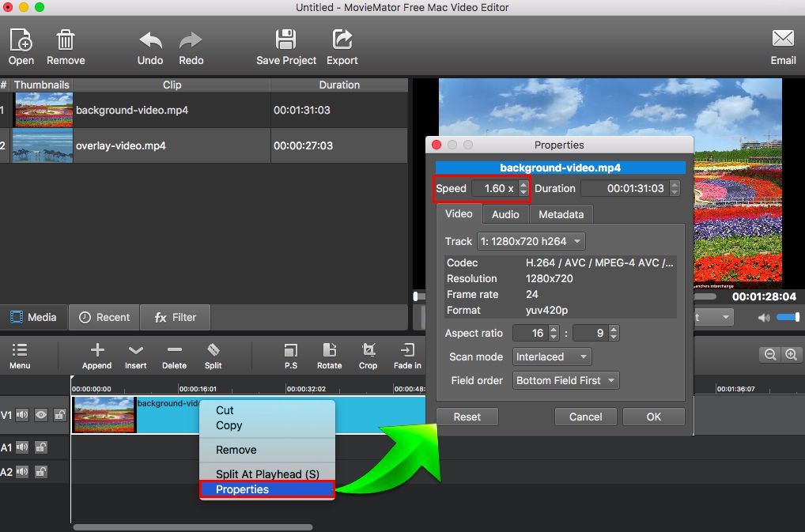Zoom out the timeline
This screenshot has height=532, width=805.
769,354
